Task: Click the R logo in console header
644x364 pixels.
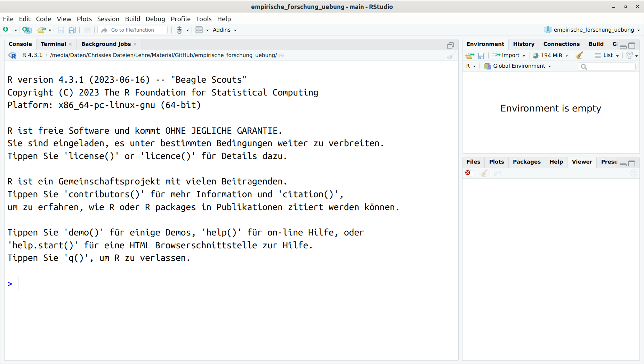Action: (12, 55)
